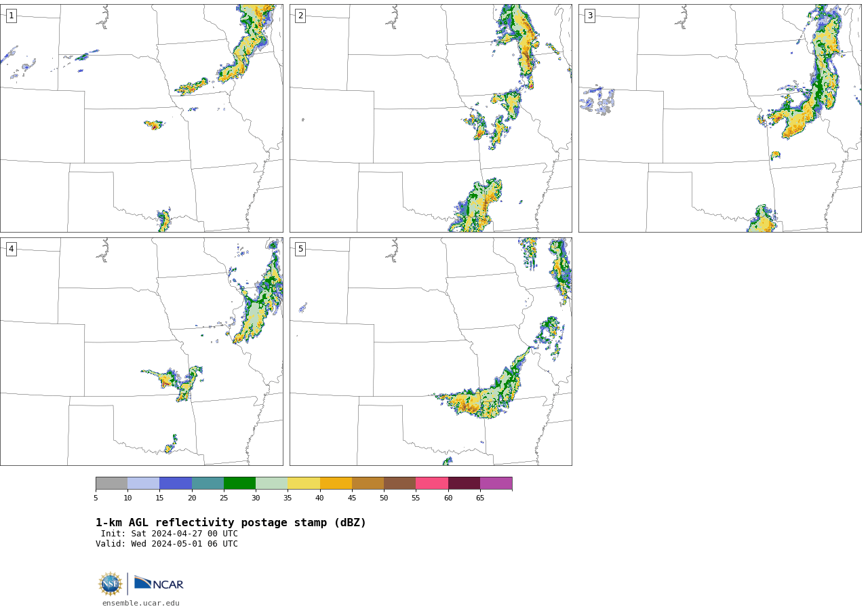Click the blue 15-20 dBZ swatch
Screen dimensions: 868x611
coord(176,484)
